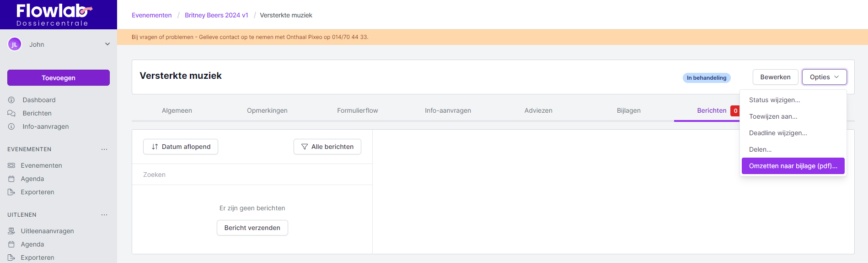Open the Evenementen section three-dot menu

104,149
